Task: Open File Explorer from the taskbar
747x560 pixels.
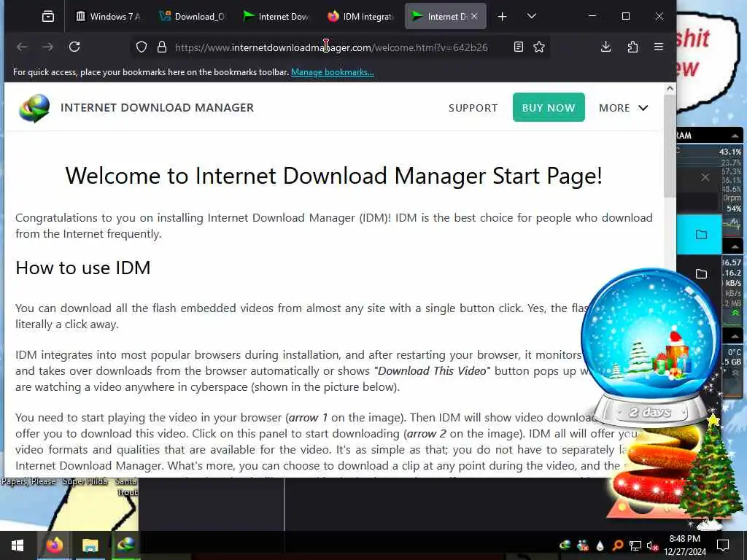Action: click(x=90, y=545)
